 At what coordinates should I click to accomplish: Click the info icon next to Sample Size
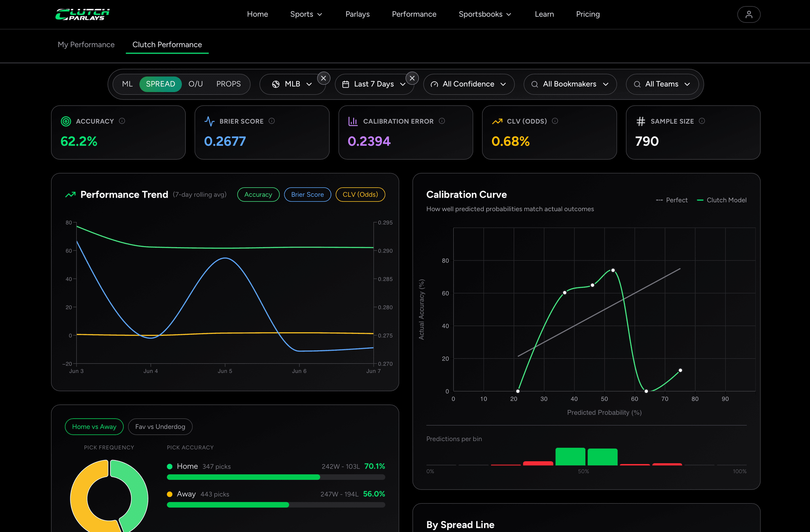702,121
